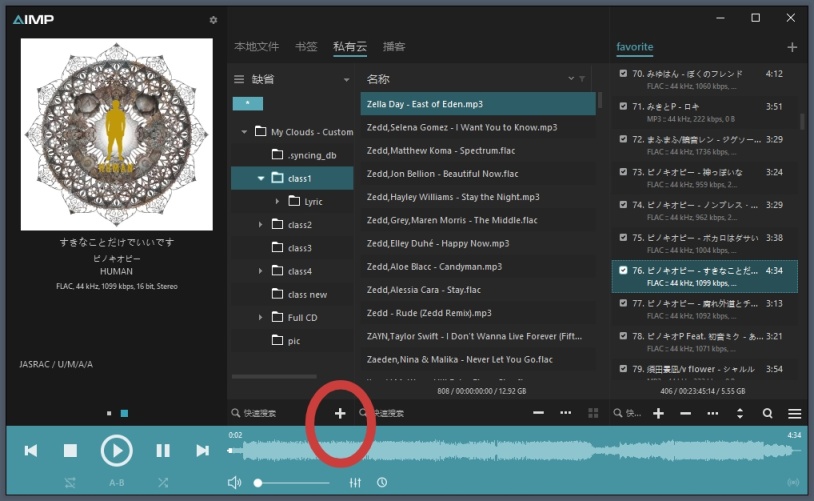Open the sleep timer clock icon
This screenshot has width=814, height=501.
tap(382, 483)
